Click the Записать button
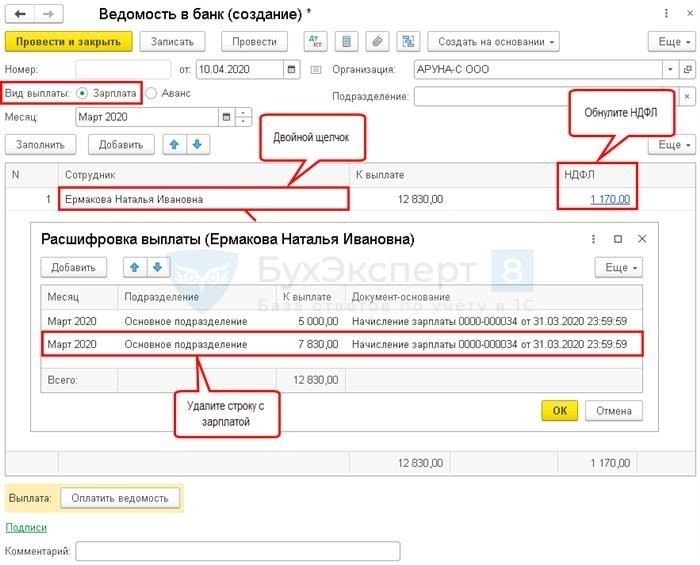 tap(172, 42)
